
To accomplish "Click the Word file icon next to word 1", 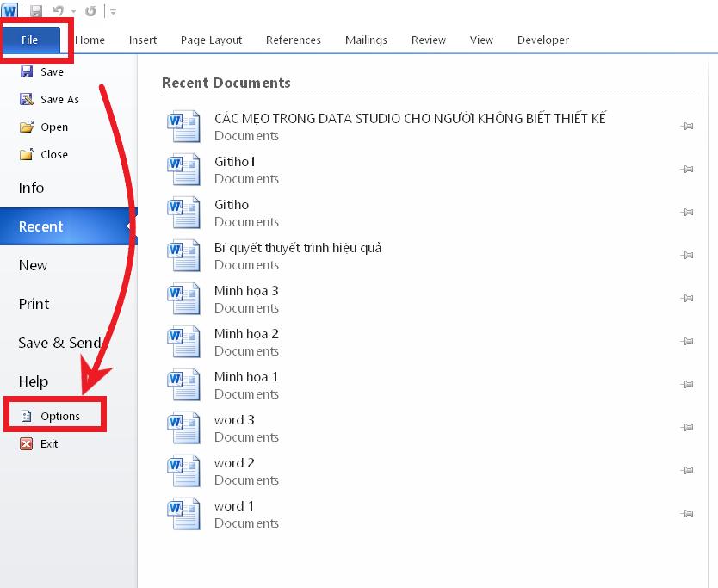I will pos(183,514).
